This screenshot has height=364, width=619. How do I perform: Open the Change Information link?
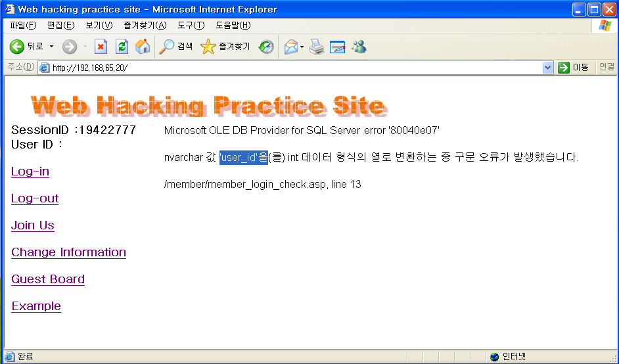click(69, 252)
